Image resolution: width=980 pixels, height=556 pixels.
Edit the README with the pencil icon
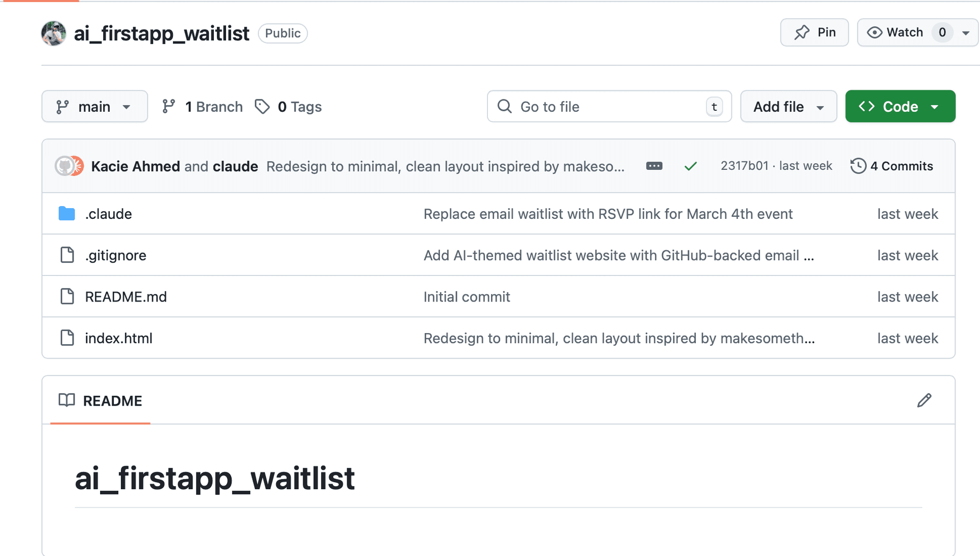click(924, 400)
